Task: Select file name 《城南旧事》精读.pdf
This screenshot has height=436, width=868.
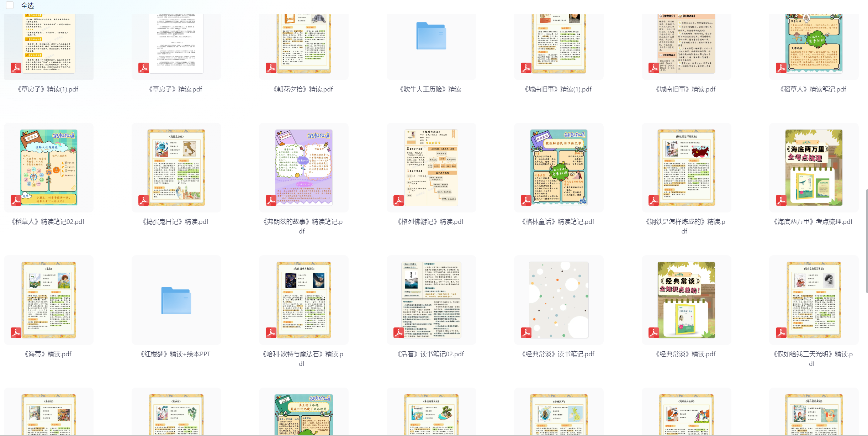Action: [686, 89]
